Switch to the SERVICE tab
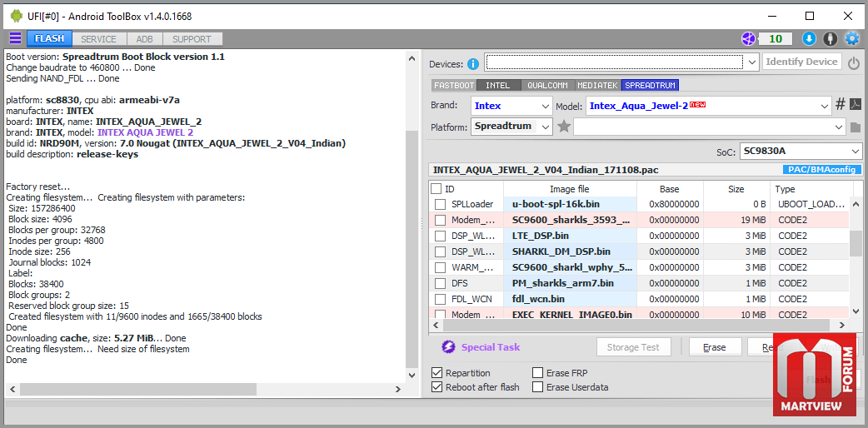The image size is (868, 428). [98, 39]
